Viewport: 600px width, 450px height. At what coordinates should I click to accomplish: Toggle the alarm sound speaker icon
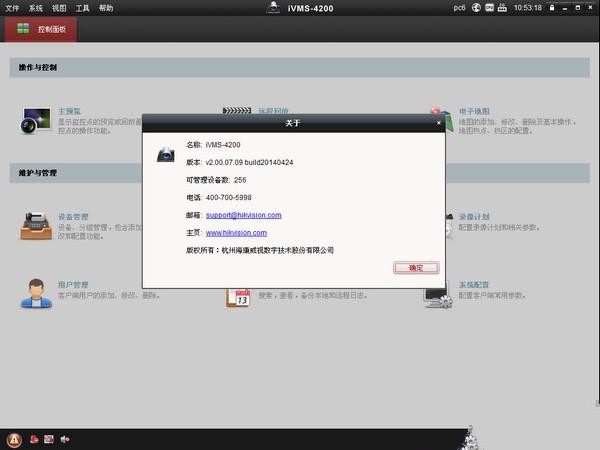(64, 439)
